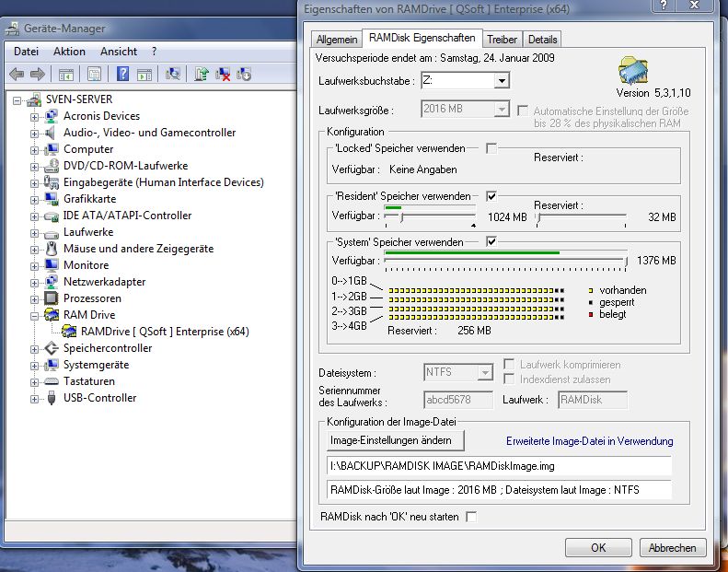Open the Laufwerksgröße 2016 MB dropdown
This screenshot has height=572, width=728.
501,110
